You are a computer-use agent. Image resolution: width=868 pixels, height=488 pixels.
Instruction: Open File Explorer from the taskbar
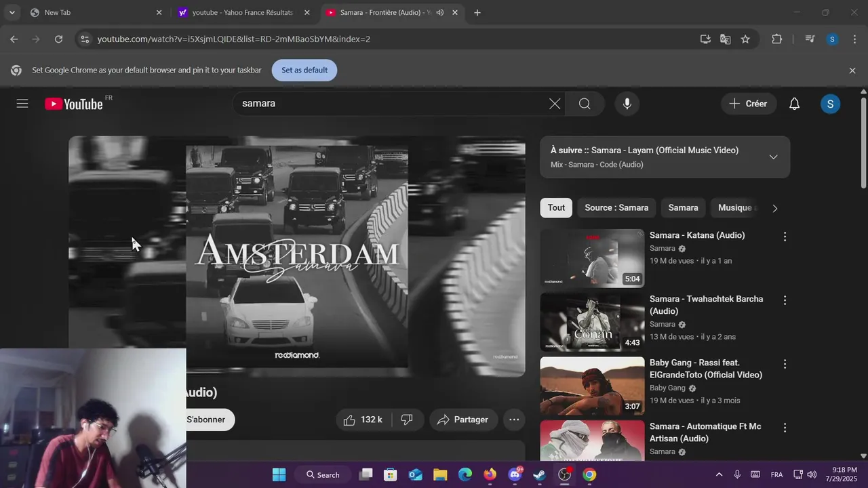(440, 474)
